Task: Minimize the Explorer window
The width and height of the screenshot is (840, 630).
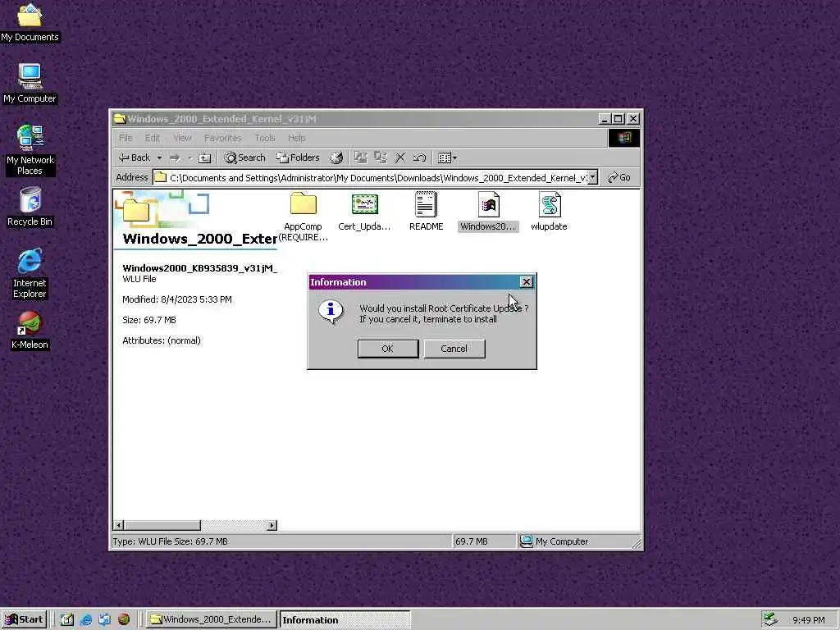Action: click(605, 118)
